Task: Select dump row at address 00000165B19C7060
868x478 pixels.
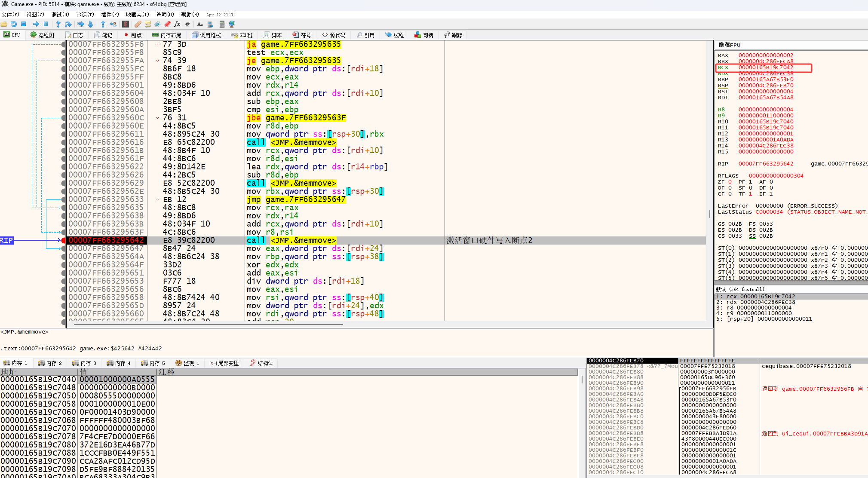Action: click(38, 412)
